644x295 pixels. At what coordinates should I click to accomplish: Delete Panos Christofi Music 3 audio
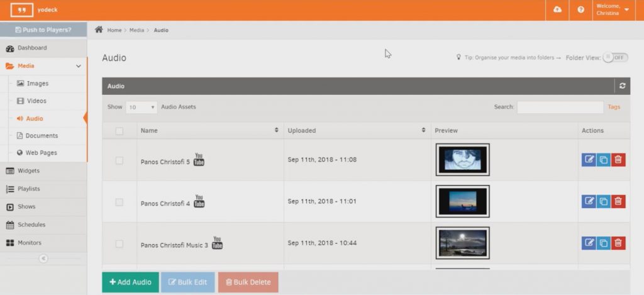[x=618, y=243]
